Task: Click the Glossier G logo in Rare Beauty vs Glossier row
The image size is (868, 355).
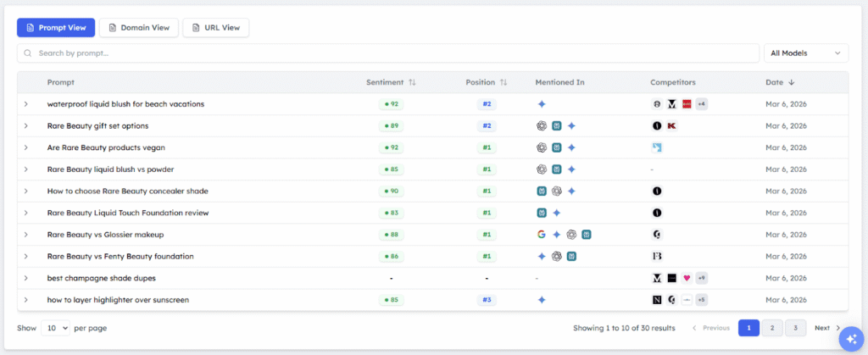Action: point(657,235)
